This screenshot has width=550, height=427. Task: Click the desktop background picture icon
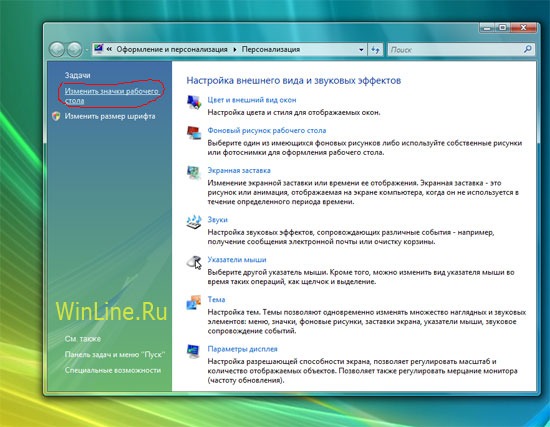(x=194, y=133)
